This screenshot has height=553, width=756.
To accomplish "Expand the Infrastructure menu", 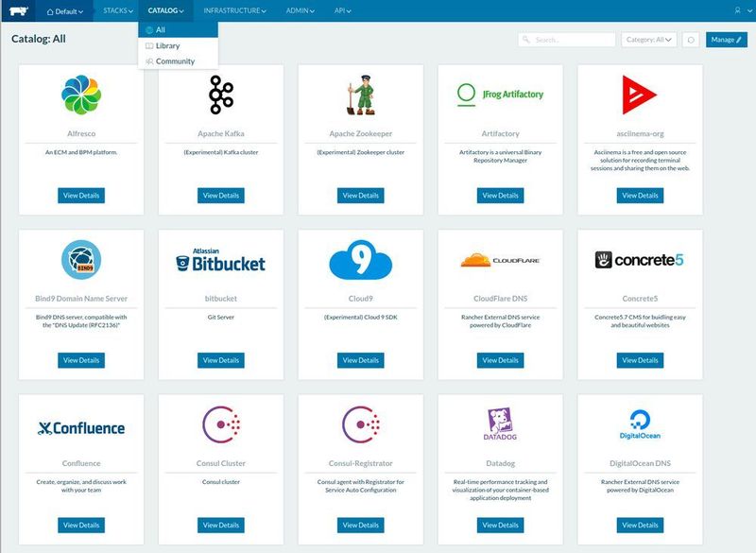I will 234,10.
